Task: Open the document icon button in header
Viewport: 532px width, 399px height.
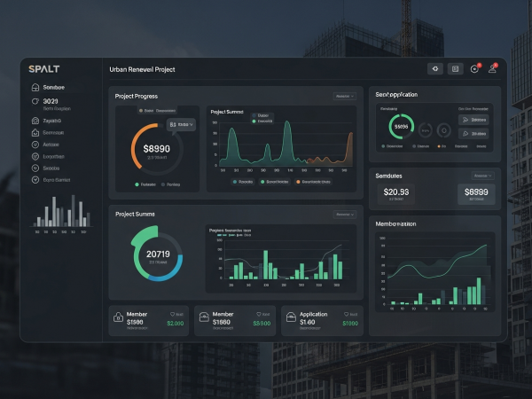Action: pos(456,68)
